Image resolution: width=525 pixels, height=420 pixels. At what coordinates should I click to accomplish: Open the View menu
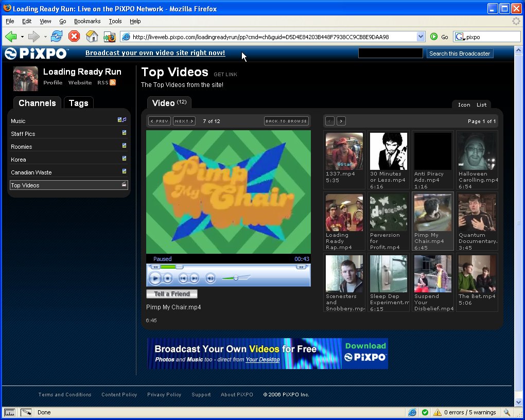tap(45, 21)
